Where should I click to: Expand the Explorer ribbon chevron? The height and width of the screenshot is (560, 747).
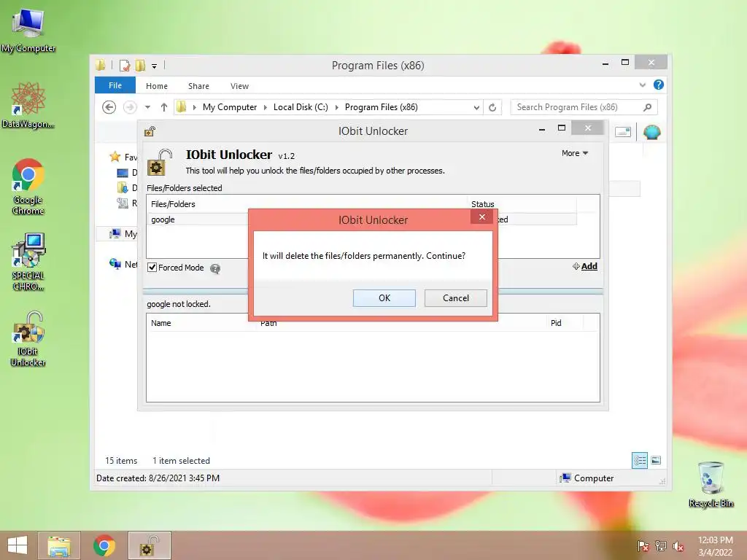pos(642,85)
